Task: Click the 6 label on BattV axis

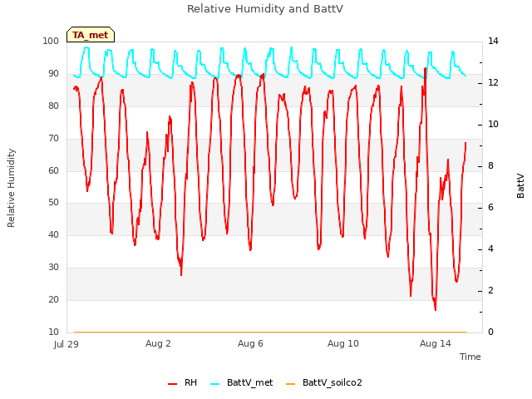Action: coord(490,208)
